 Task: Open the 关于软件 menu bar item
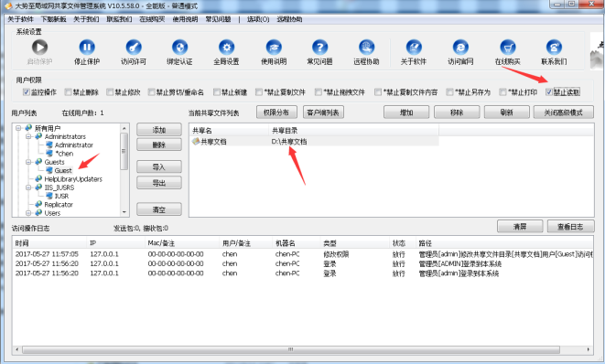[x=20, y=19]
